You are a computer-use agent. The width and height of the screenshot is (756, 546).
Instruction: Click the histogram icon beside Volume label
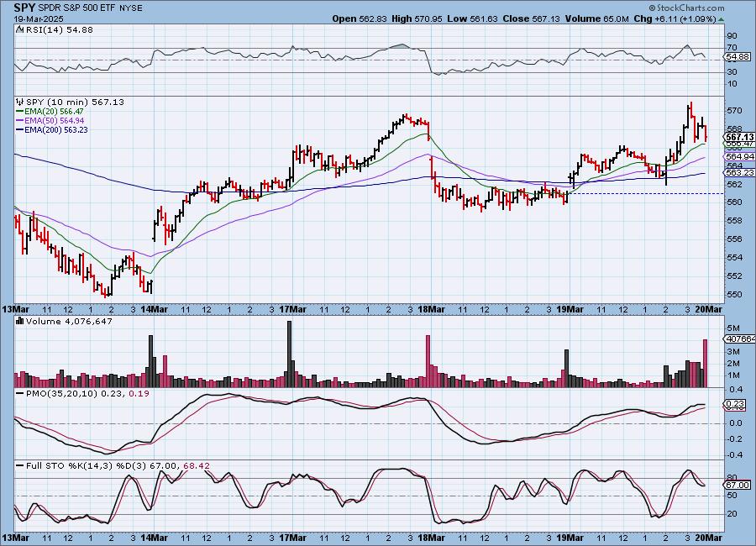click(x=20, y=321)
